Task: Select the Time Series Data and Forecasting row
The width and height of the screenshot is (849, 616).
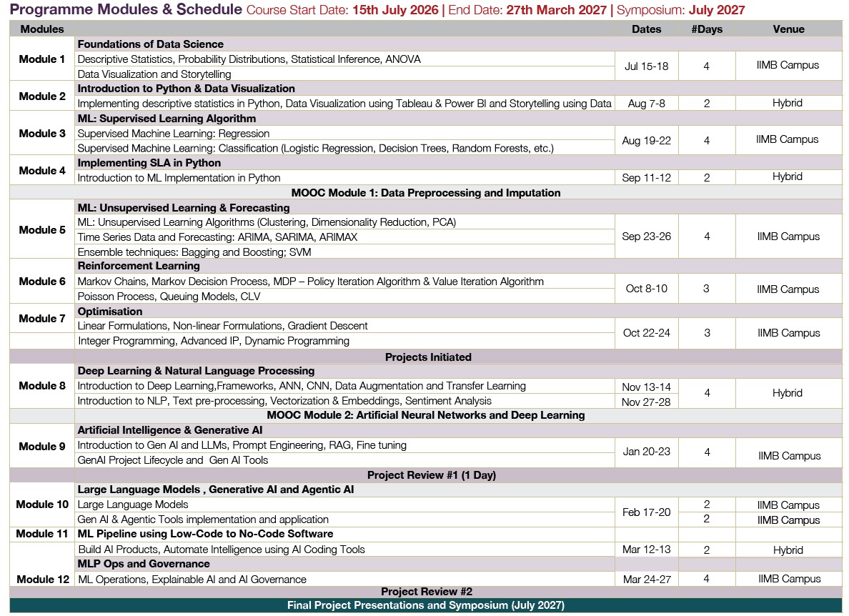Action: point(217,237)
